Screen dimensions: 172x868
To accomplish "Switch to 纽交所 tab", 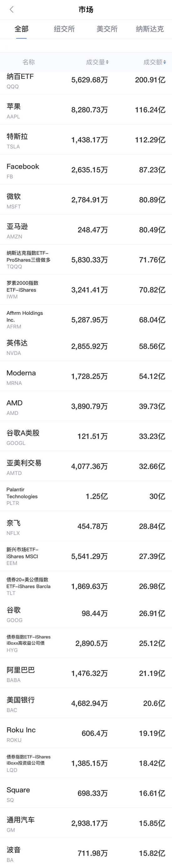I will pos(64,29).
